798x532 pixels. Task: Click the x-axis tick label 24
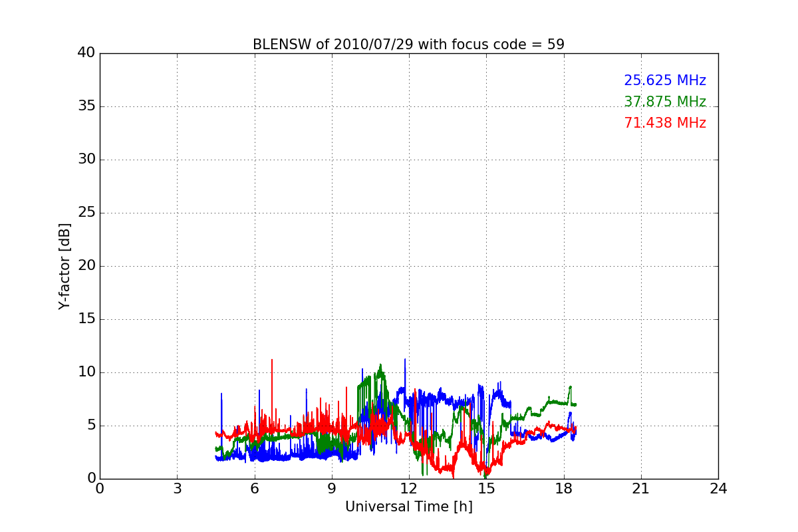click(718, 489)
